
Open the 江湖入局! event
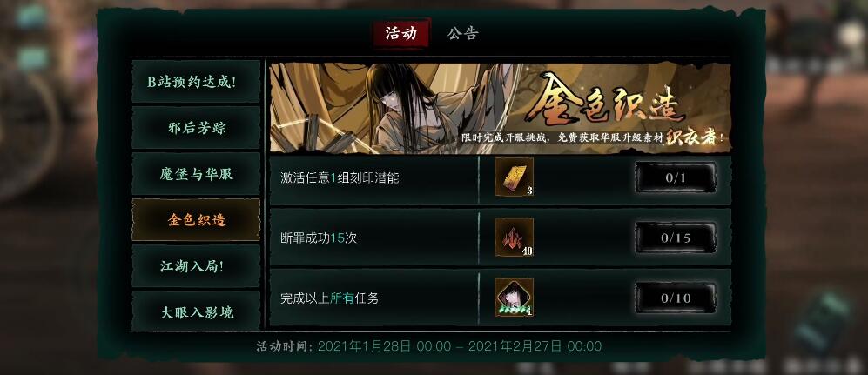point(196,265)
